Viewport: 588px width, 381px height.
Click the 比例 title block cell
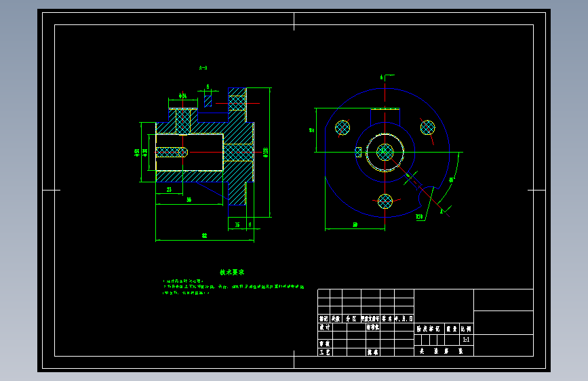pyautogui.click(x=466, y=329)
